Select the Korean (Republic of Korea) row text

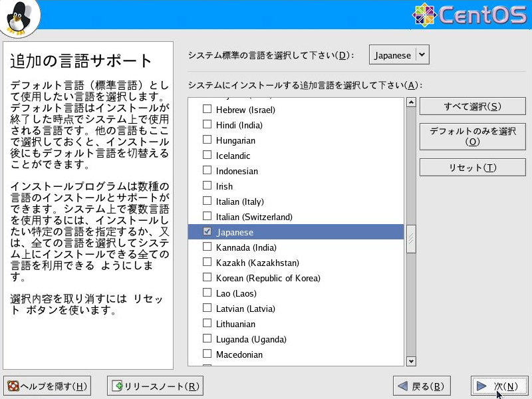[268, 278]
